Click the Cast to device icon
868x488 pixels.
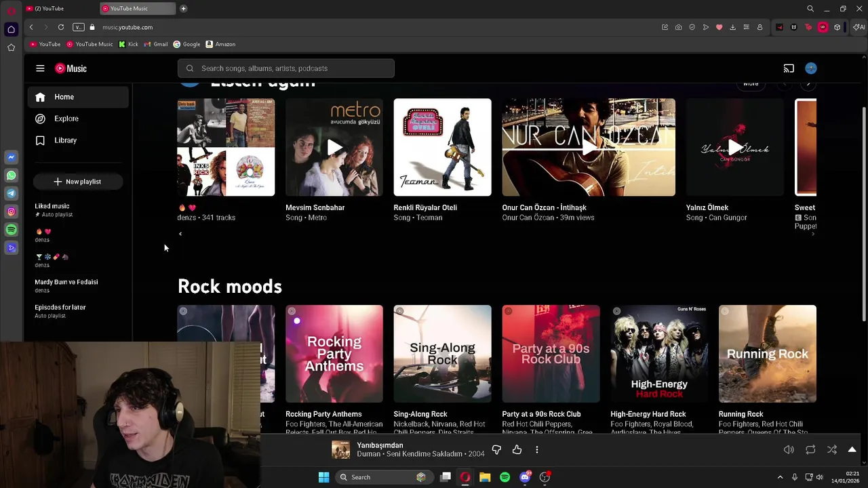point(789,68)
